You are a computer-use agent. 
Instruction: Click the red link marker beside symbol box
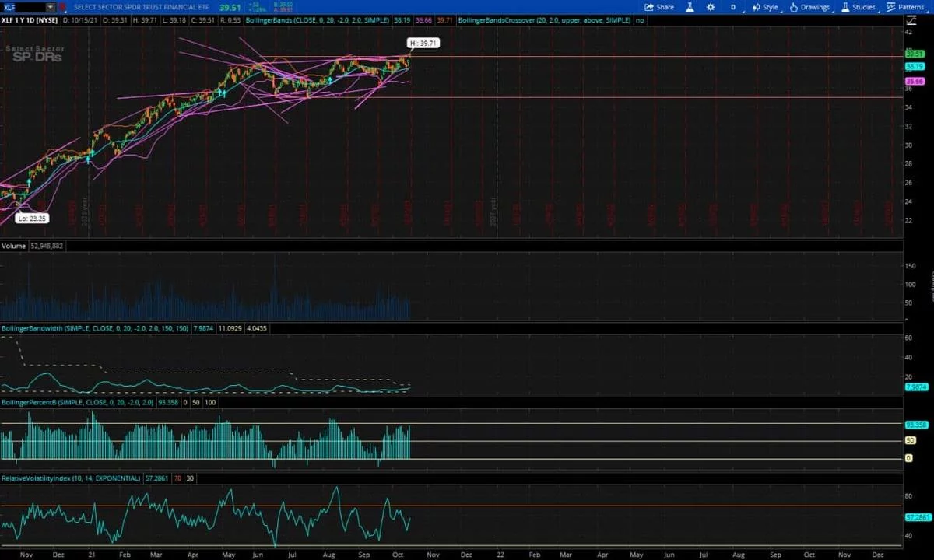click(x=62, y=7)
